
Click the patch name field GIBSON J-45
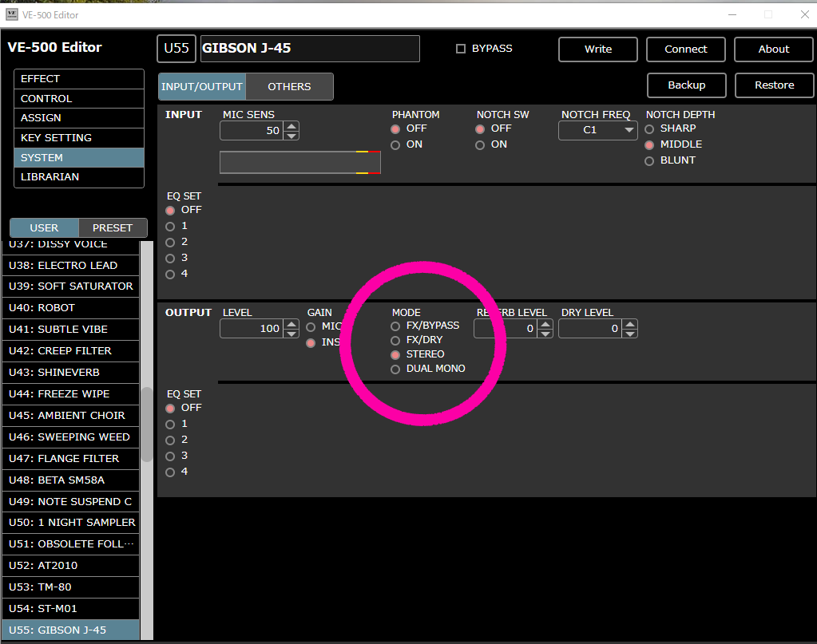[310, 49]
